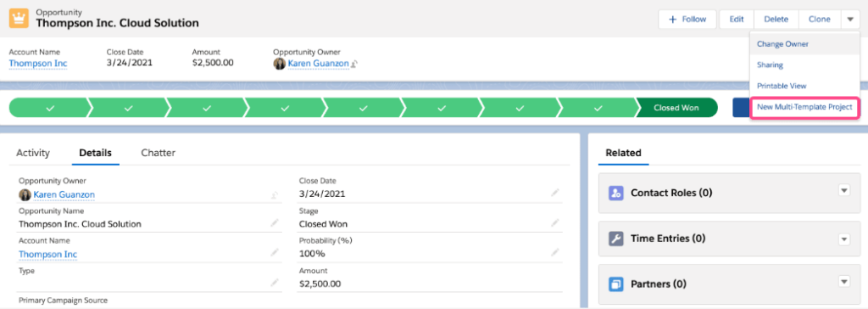
Task: Click Karen Guanzon avatar in header
Action: point(279,63)
